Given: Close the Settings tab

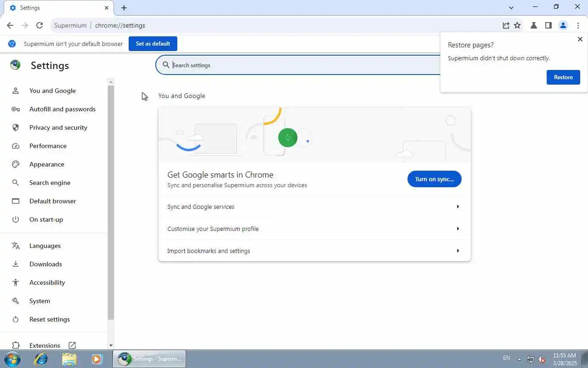Looking at the screenshot, I should click(x=107, y=8).
